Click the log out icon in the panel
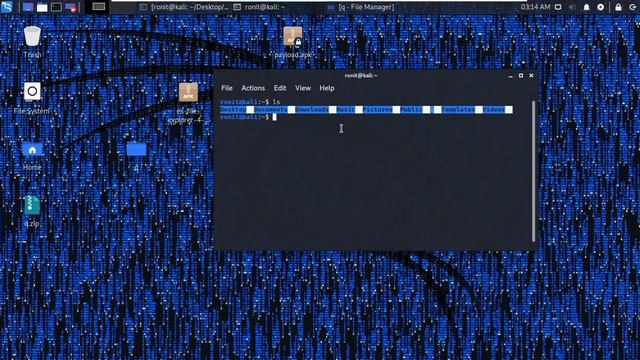This screenshot has width=640, height=360. pos(633,7)
